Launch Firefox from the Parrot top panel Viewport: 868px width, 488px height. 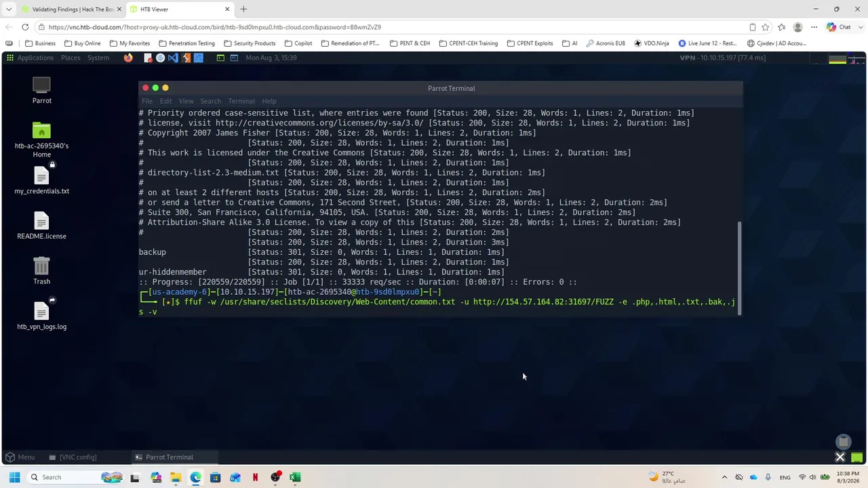pos(128,58)
